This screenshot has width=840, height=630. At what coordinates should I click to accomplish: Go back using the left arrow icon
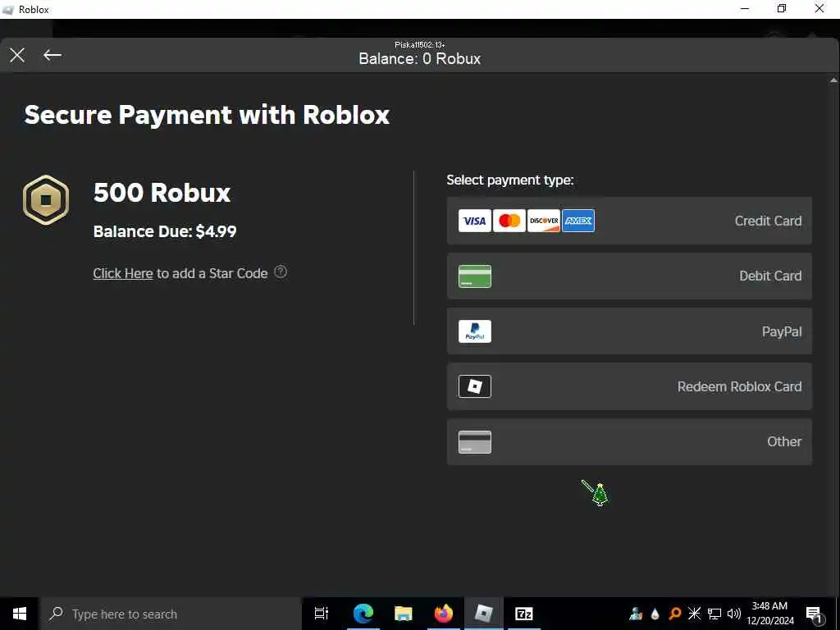point(52,55)
